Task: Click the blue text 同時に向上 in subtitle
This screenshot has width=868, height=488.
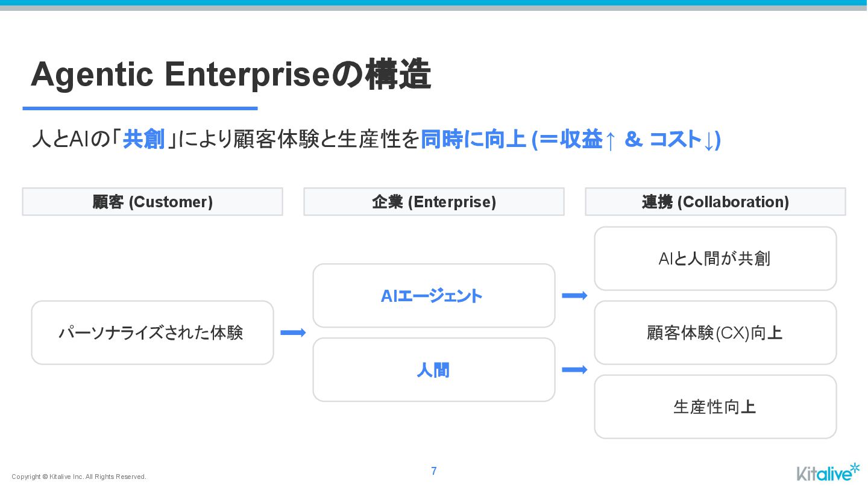Action: coord(473,140)
